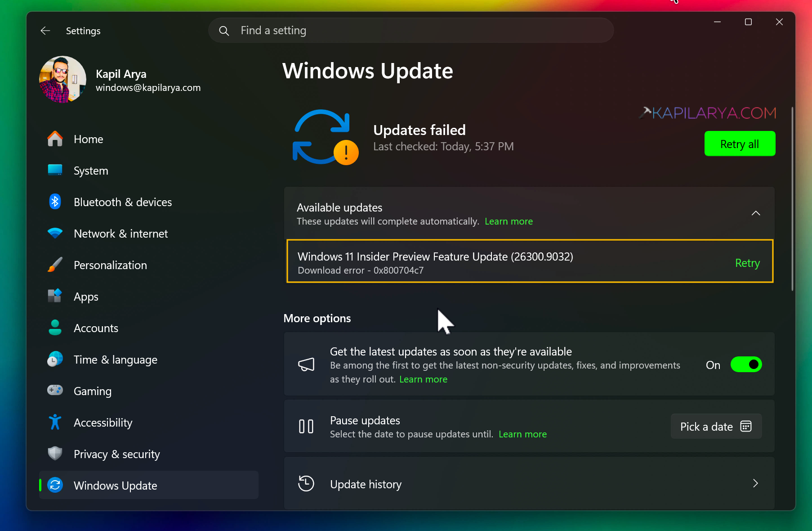Image resolution: width=812 pixels, height=531 pixels.
Task: Click the Gaming controller icon
Action: [55, 390]
